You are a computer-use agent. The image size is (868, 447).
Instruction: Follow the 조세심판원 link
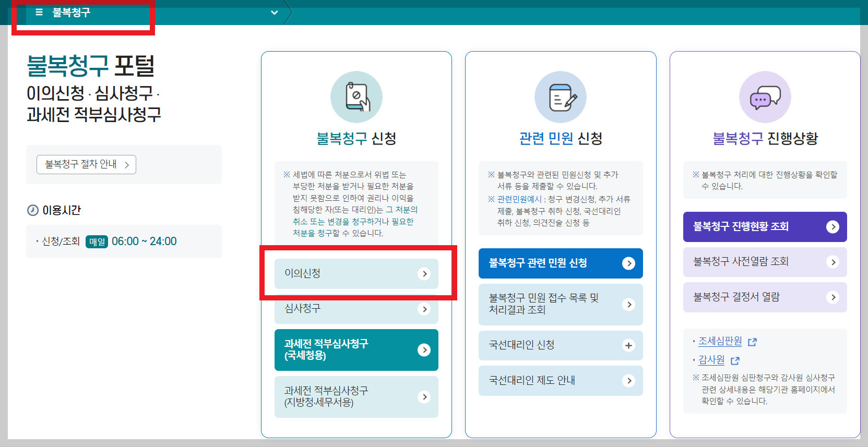[x=720, y=341]
